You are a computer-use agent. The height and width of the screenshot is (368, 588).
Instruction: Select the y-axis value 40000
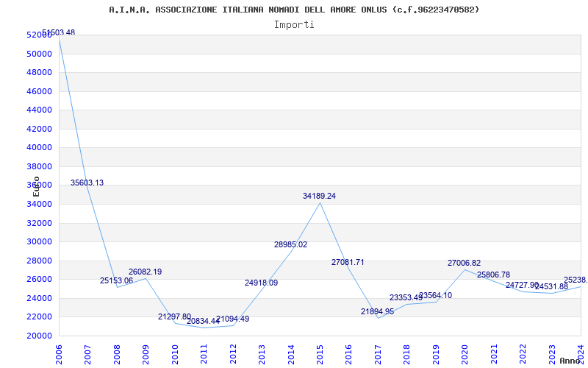click(39, 148)
